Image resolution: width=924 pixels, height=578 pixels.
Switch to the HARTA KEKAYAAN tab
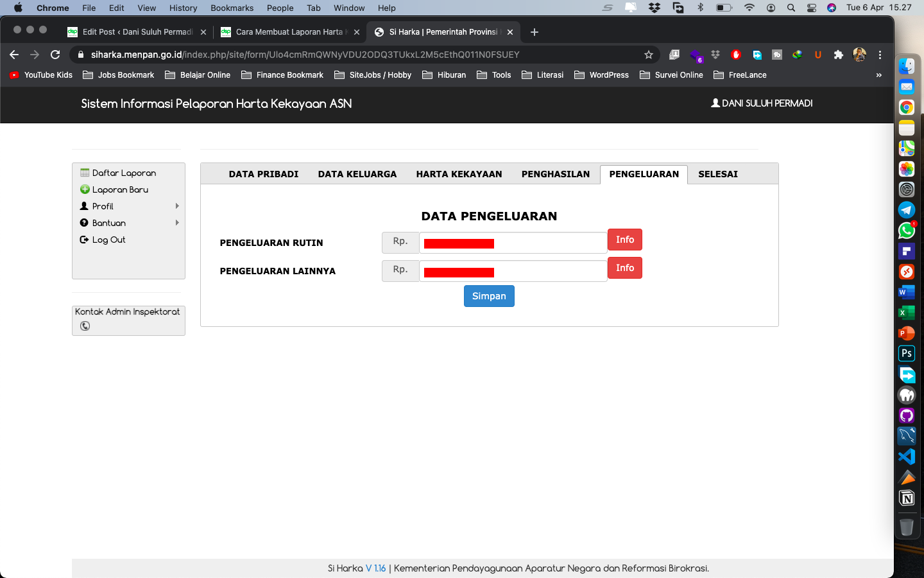(459, 174)
